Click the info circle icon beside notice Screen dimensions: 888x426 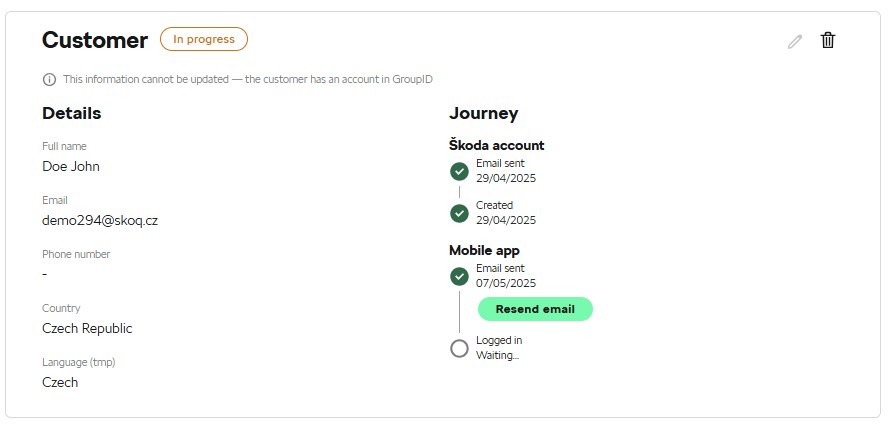coord(49,79)
